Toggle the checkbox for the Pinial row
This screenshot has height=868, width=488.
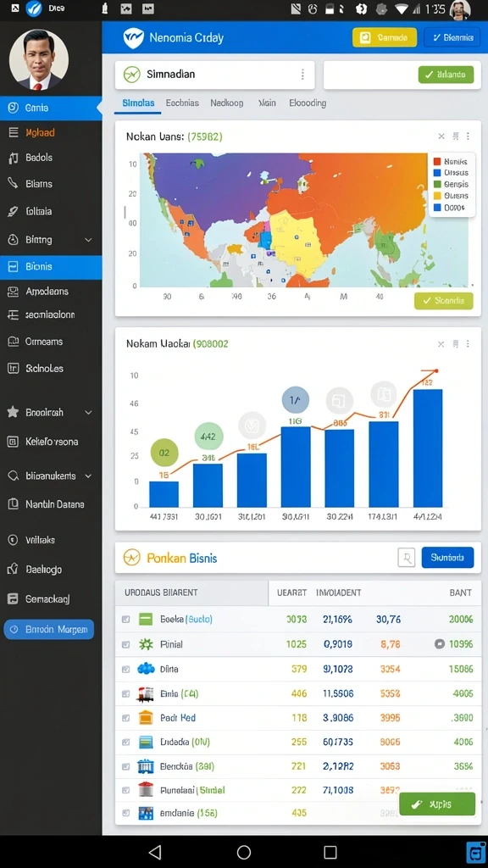pos(125,644)
